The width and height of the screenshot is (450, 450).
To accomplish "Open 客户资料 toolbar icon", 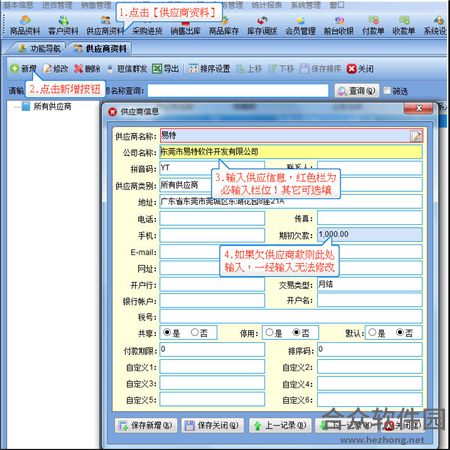I will pos(63,25).
